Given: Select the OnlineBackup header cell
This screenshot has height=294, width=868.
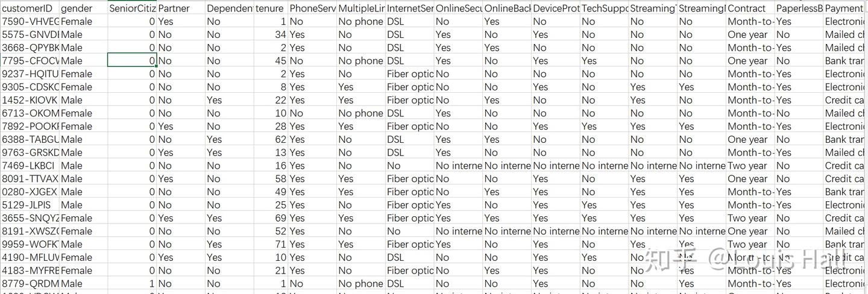Looking at the screenshot, I should coord(507,8).
